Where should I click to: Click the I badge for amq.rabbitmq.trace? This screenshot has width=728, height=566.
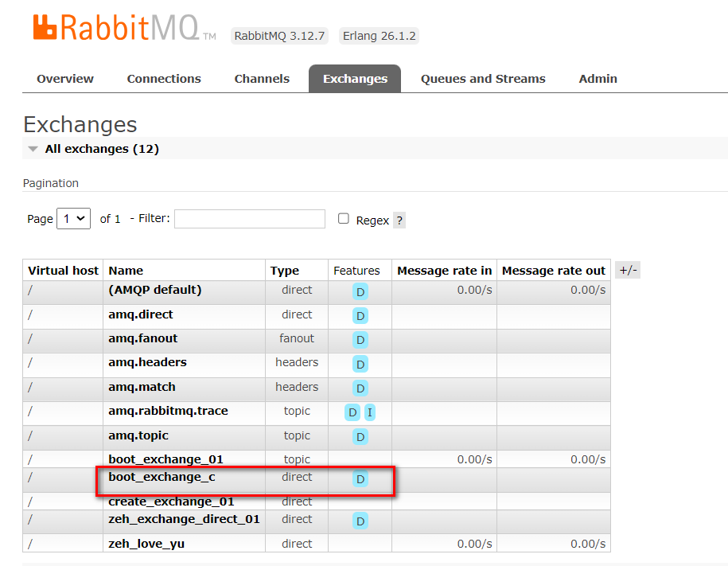pos(370,412)
